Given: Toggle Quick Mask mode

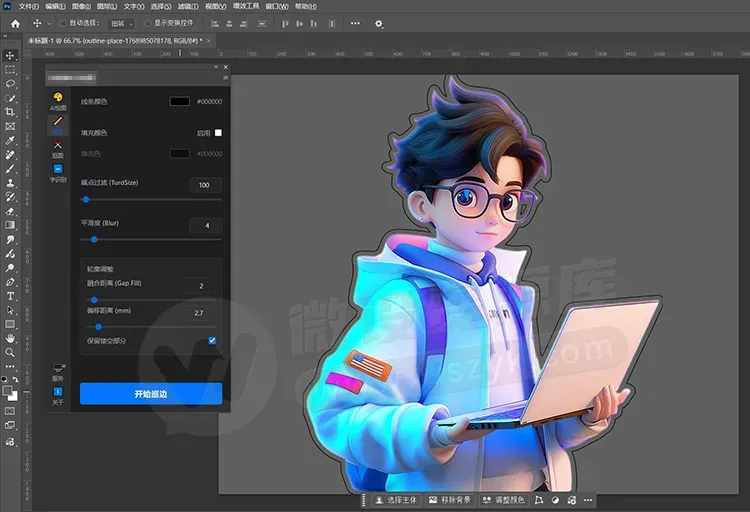Looking at the screenshot, I should point(10,411).
